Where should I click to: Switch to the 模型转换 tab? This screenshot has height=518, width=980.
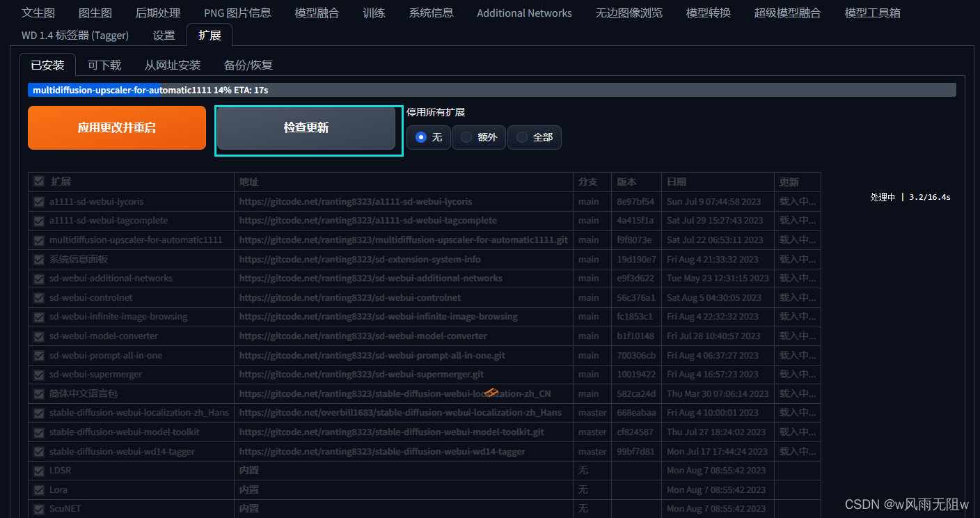click(x=708, y=13)
